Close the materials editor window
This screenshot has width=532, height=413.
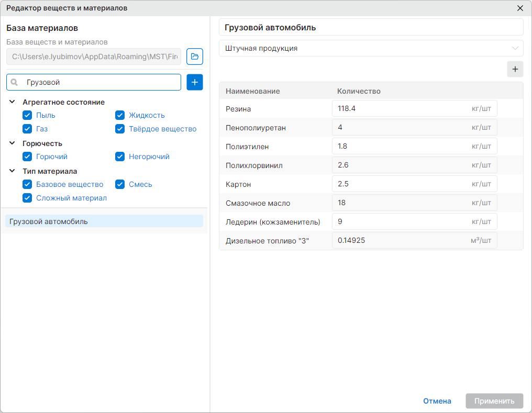(520, 8)
